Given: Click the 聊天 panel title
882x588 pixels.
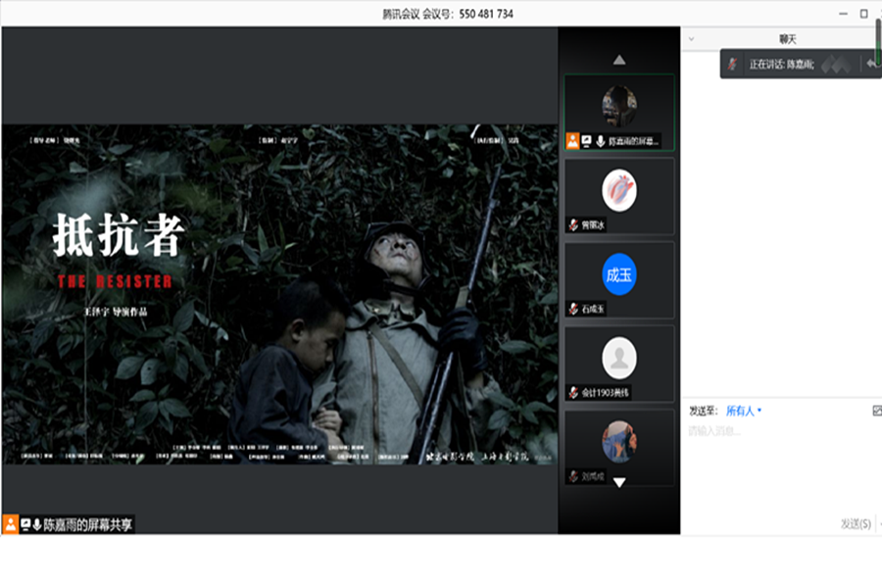Looking at the screenshot, I should tap(788, 39).
